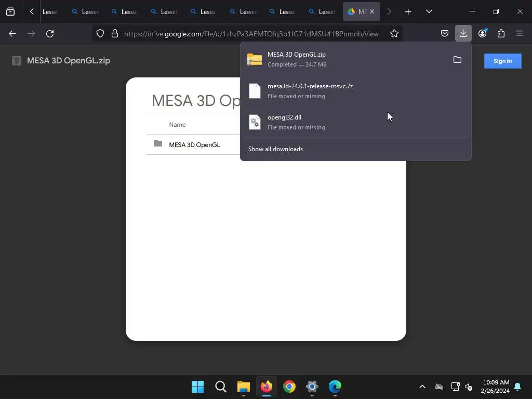Screen dimensions: 532x399
Task: Select mesa3d-24.0.1-release-msvc.7z download entry
Action: point(355,91)
